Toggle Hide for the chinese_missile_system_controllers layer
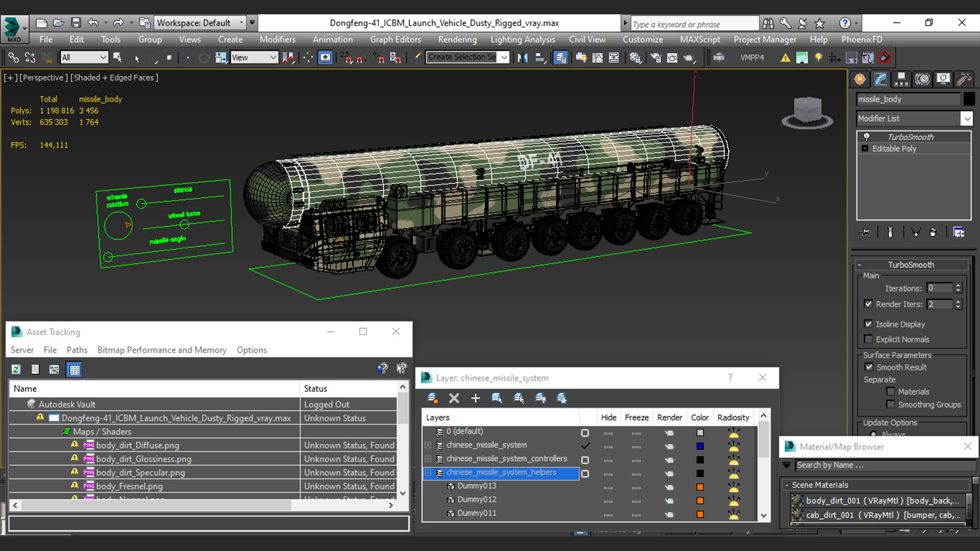Screen dimensions: 980x551 [608, 460]
